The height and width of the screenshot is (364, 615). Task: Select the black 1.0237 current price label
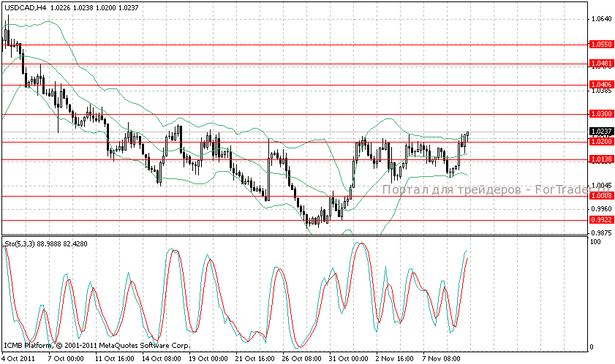601,132
